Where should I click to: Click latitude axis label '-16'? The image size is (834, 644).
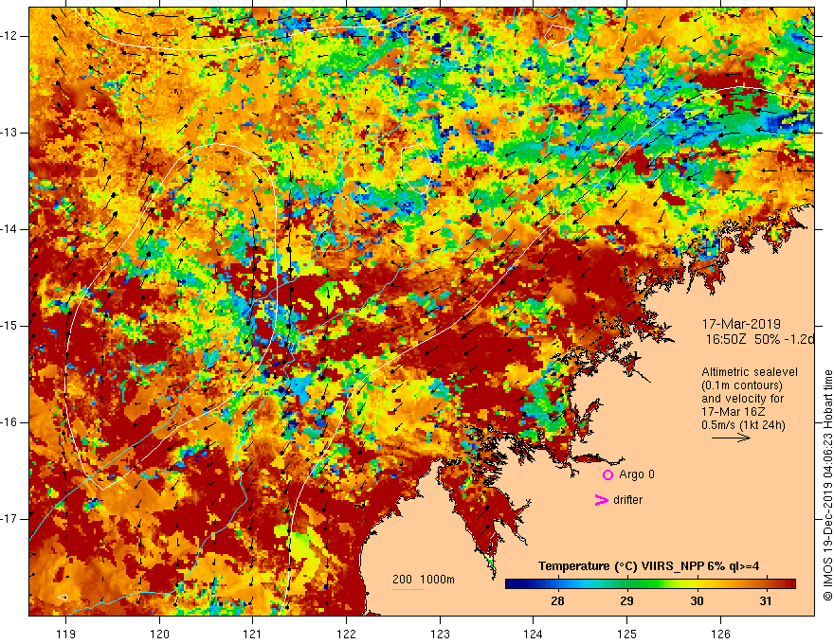(x=9, y=421)
